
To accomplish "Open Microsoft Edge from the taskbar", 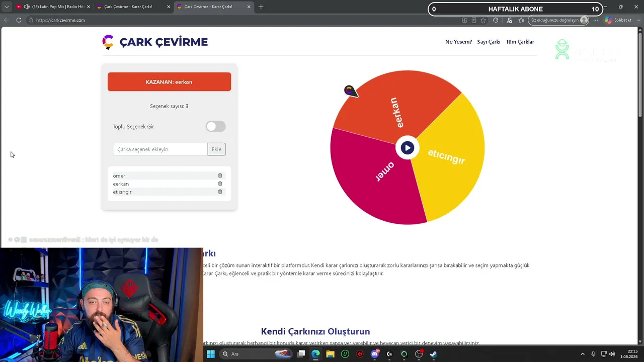I will (315, 354).
